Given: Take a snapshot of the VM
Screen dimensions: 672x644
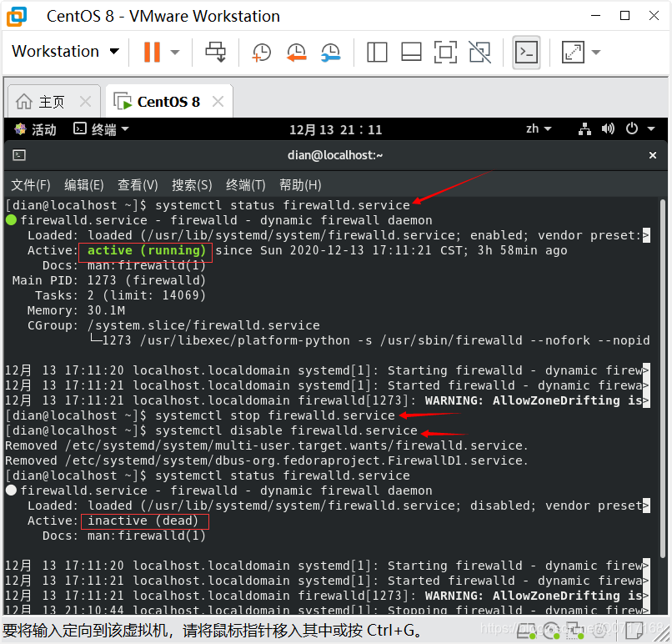Looking at the screenshot, I should (x=262, y=53).
